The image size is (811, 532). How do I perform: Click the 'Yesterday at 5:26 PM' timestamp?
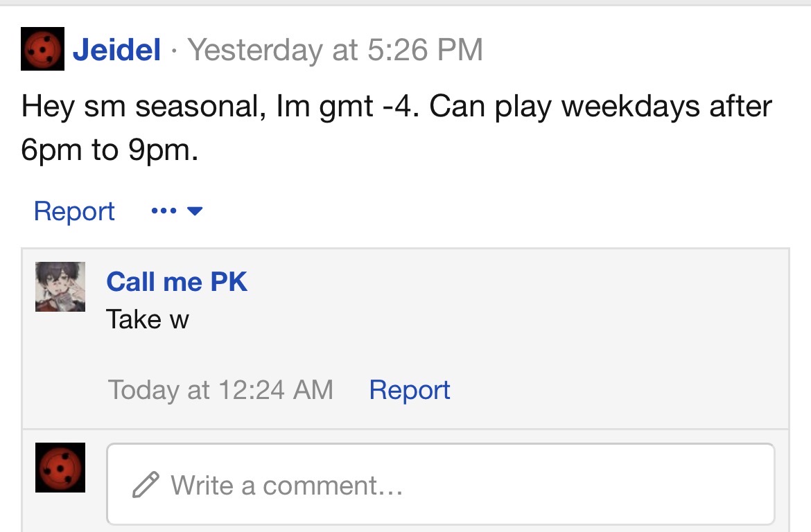click(335, 50)
